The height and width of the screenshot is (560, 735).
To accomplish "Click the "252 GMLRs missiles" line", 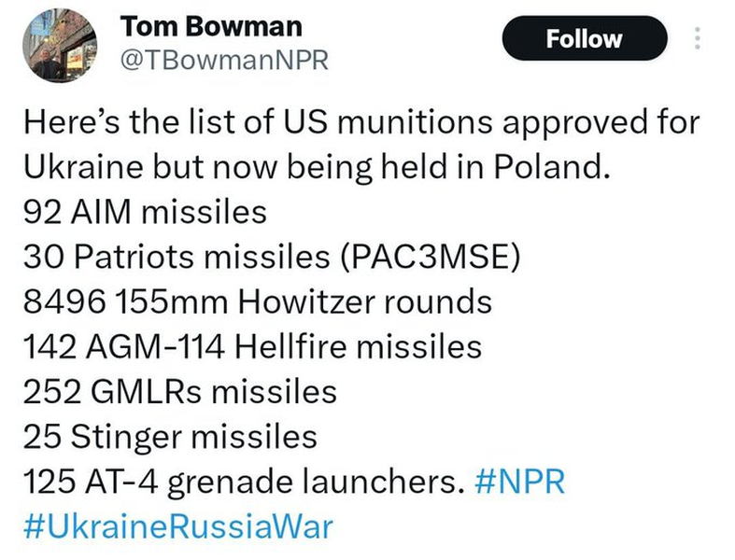I will 180,392.
